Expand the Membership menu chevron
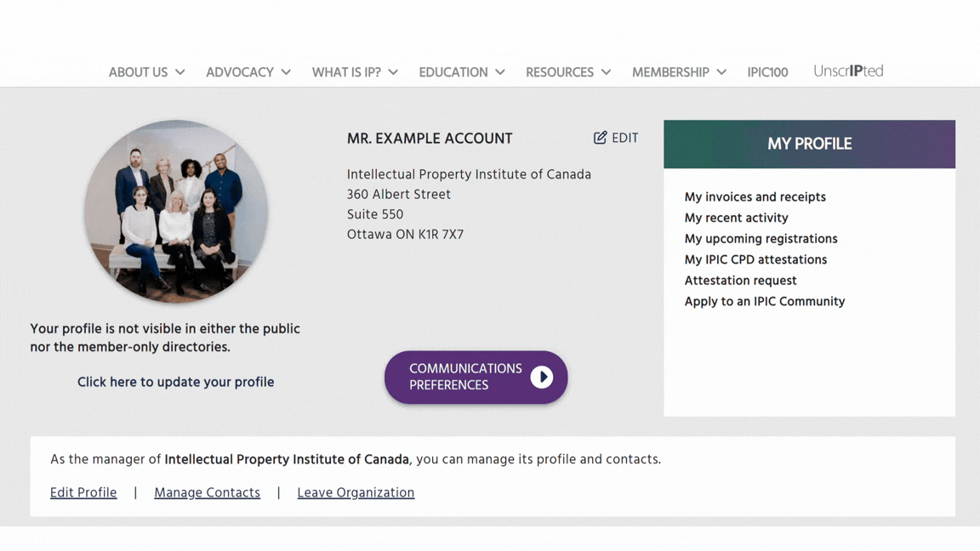980x551 pixels. coord(721,72)
